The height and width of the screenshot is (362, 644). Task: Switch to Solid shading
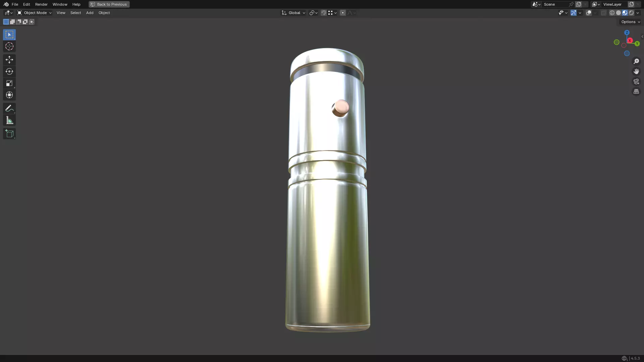click(x=619, y=13)
